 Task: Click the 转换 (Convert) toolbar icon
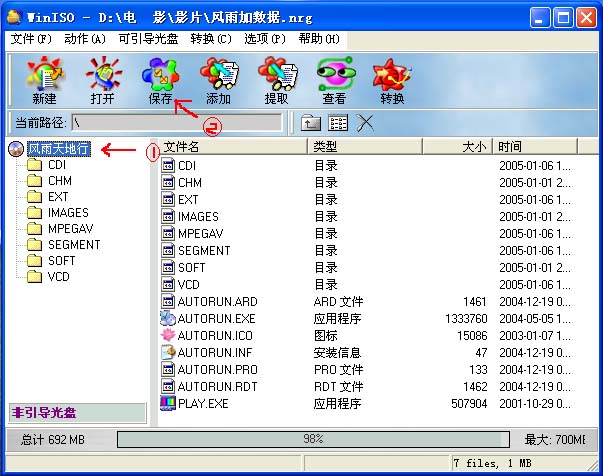click(392, 79)
